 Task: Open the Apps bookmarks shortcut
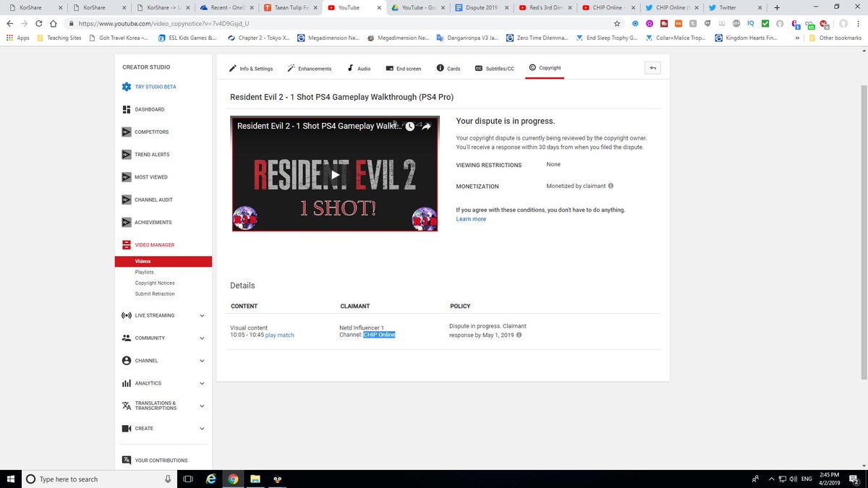click(x=17, y=38)
